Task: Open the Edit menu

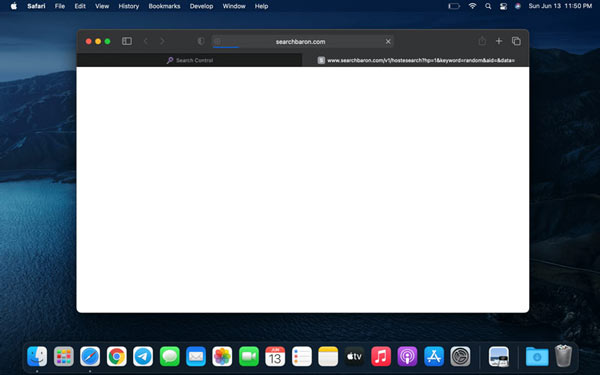Action: coord(80,6)
